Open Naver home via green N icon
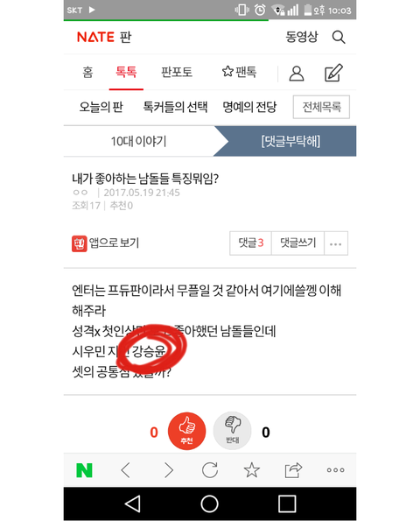Screen dimensions: 420x521 click(84, 470)
